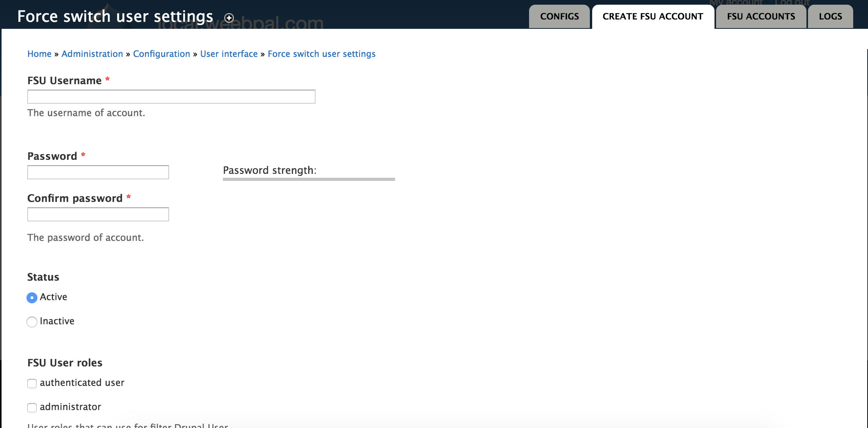The height and width of the screenshot is (428, 868).
Task: Click the Password input field
Action: click(98, 172)
